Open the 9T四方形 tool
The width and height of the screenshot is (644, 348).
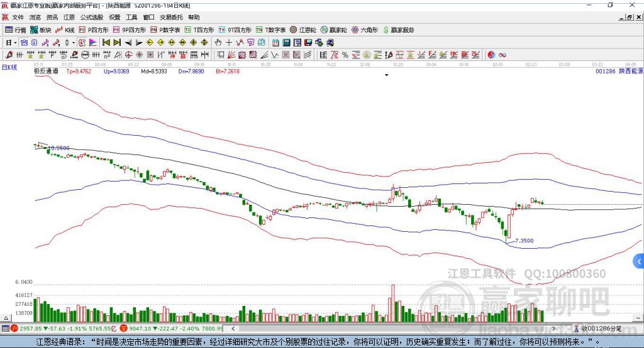pos(235,30)
